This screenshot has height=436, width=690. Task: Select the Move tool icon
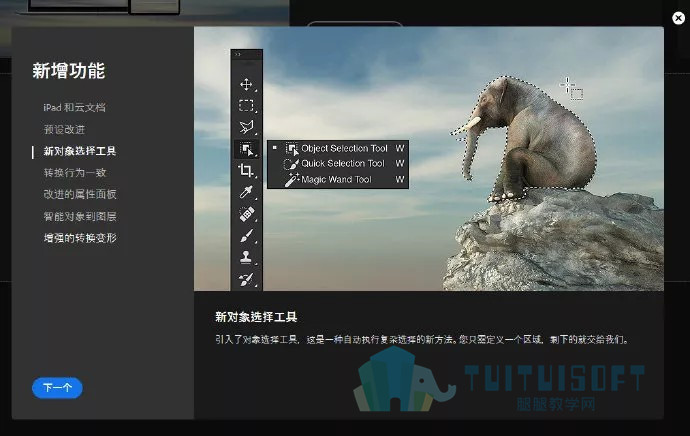246,84
